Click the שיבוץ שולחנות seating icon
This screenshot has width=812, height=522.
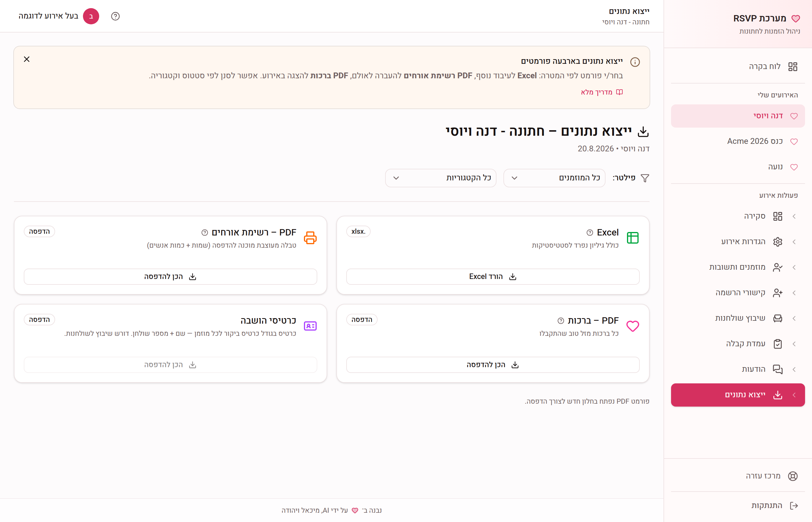(x=778, y=318)
